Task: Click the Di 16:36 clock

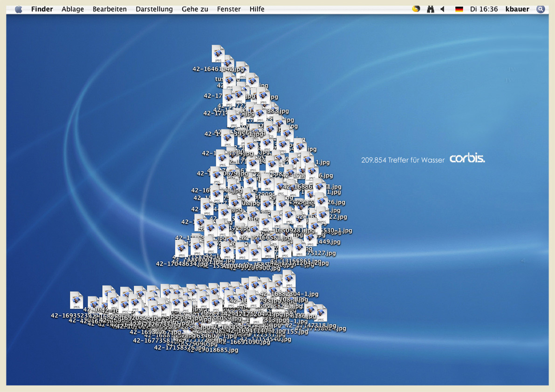Action: click(x=484, y=9)
